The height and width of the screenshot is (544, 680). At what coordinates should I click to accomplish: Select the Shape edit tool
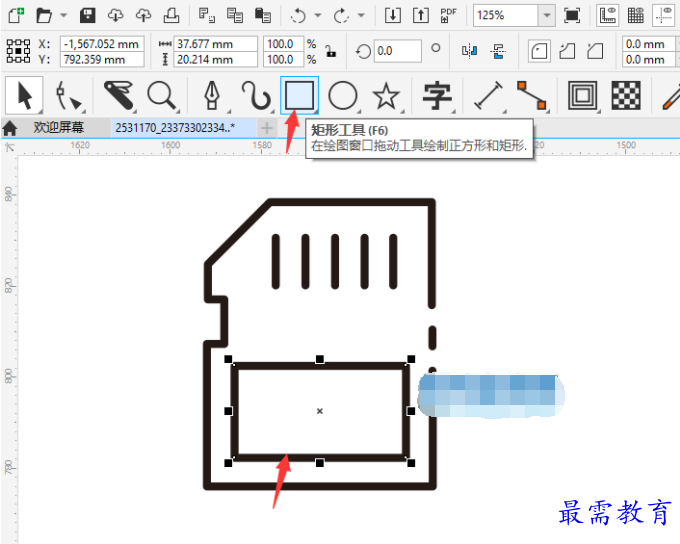click(69, 95)
